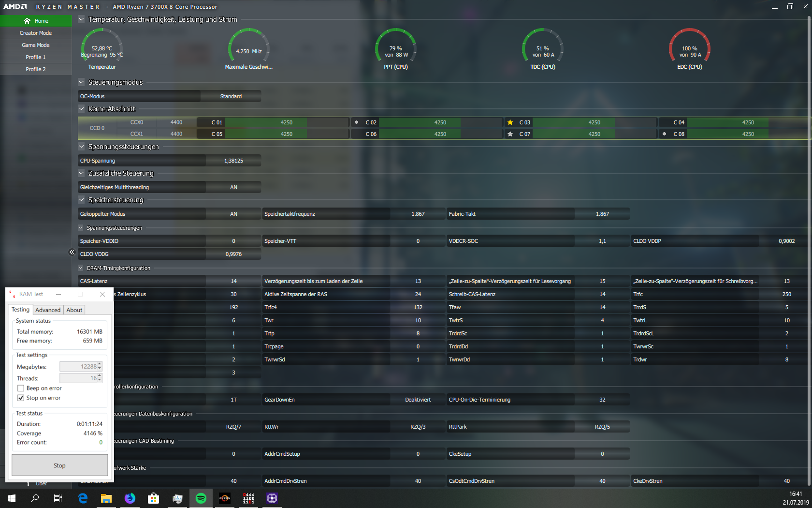Open the About tab in RAM Test
Image resolution: width=812 pixels, height=508 pixels.
click(74, 310)
